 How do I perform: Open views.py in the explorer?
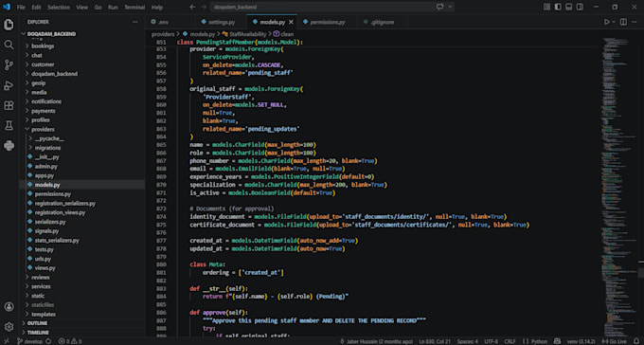pos(45,267)
